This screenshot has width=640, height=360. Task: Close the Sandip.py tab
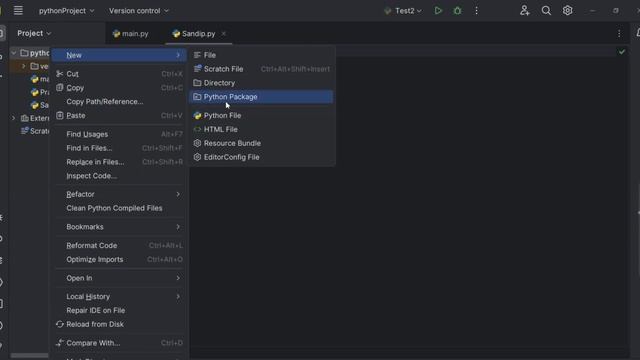click(x=223, y=33)
